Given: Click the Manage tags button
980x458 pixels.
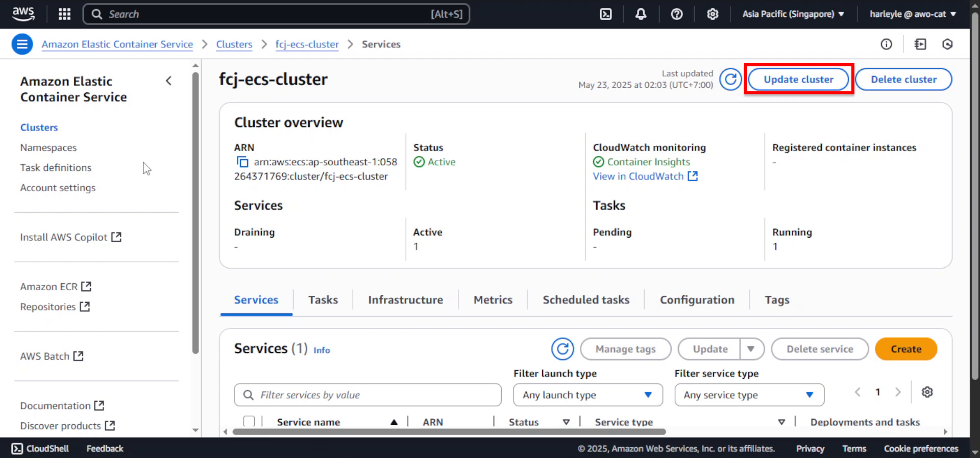Looking at the screenshot, I should (625, 349).
